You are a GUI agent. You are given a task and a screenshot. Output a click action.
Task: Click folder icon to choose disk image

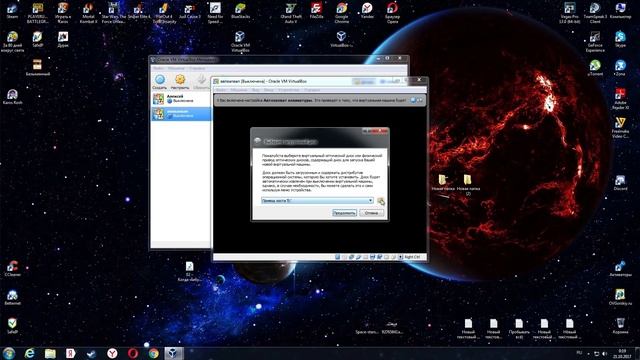point(381,201)
